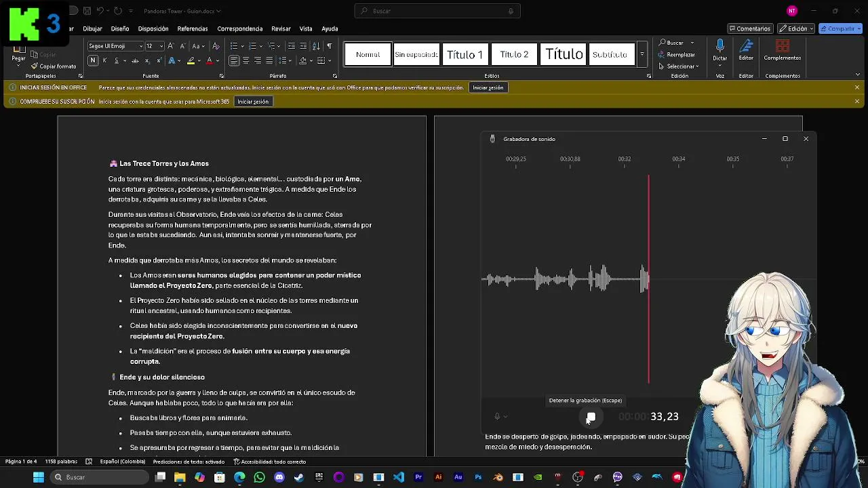Screen dimensions: 868x488
Task: Click Buscar in the Edición group
Action: 671,43
